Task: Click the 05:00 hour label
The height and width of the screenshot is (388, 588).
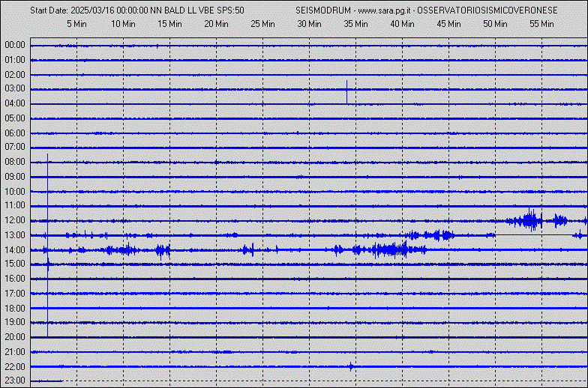Action: click(x=15, y=118)
